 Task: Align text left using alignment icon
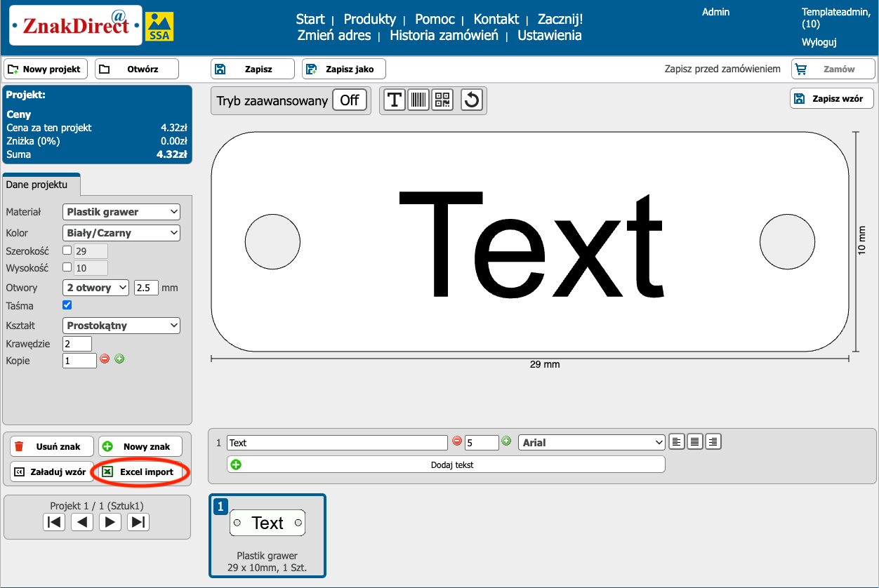(677, 442)
